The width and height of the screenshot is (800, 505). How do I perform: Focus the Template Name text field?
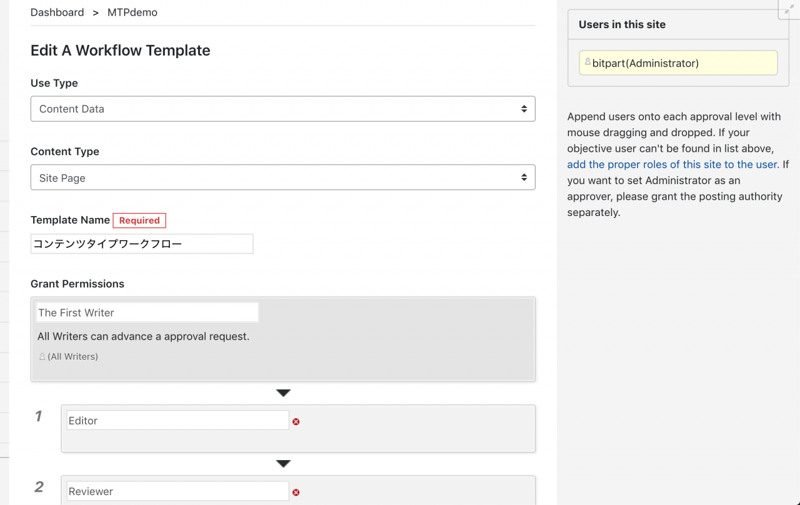(x=141, y=244)
